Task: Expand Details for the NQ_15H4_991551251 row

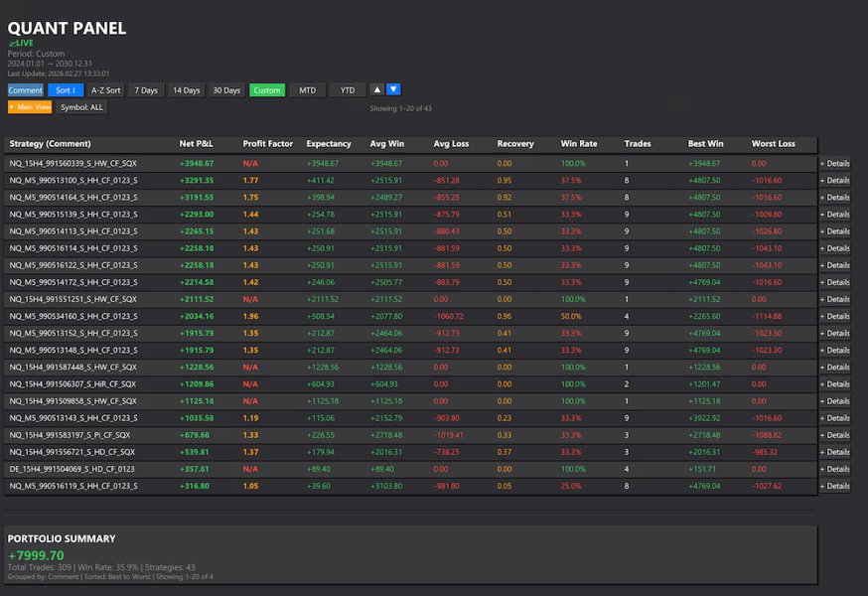Action: (x=835, y=299)
